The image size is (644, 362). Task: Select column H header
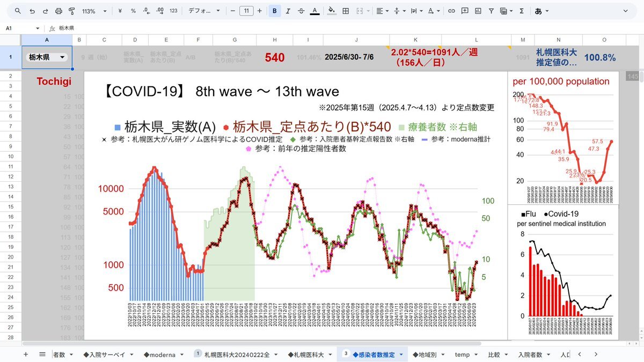275,40
